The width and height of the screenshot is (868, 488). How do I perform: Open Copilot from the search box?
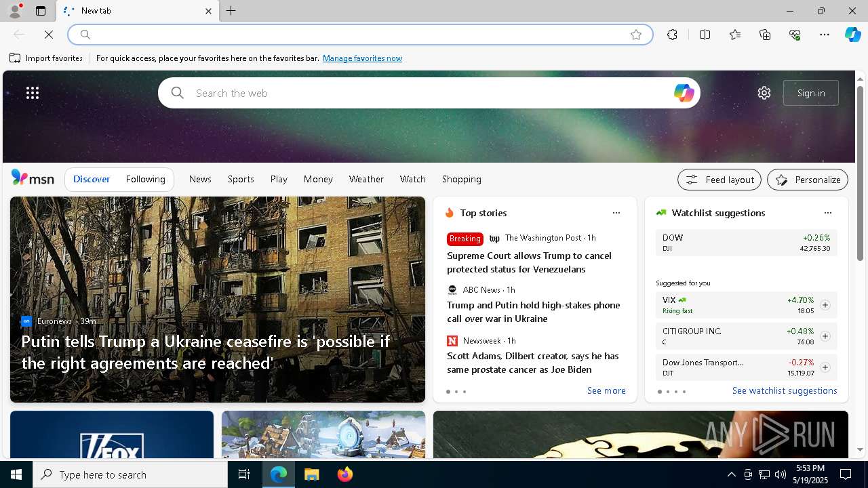click(684, 93)
